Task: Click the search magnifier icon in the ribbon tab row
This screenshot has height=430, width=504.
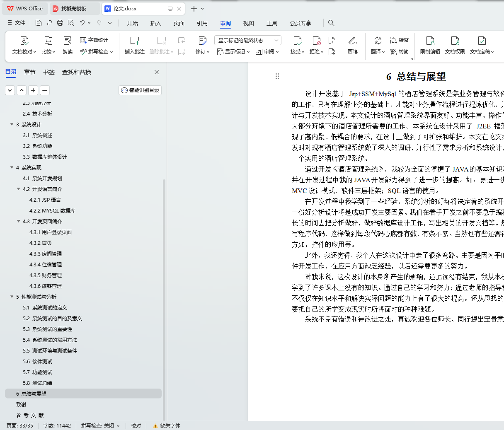Action: [x=331, y=23]
